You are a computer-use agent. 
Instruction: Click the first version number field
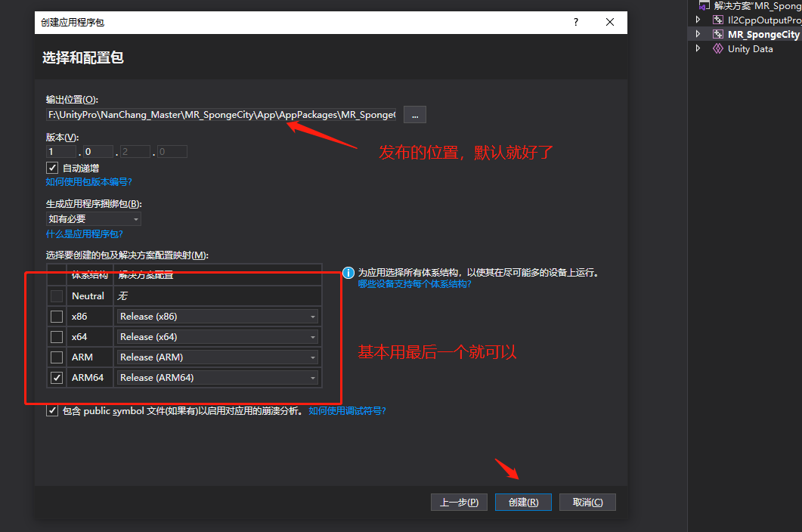(x=60, y=151)
